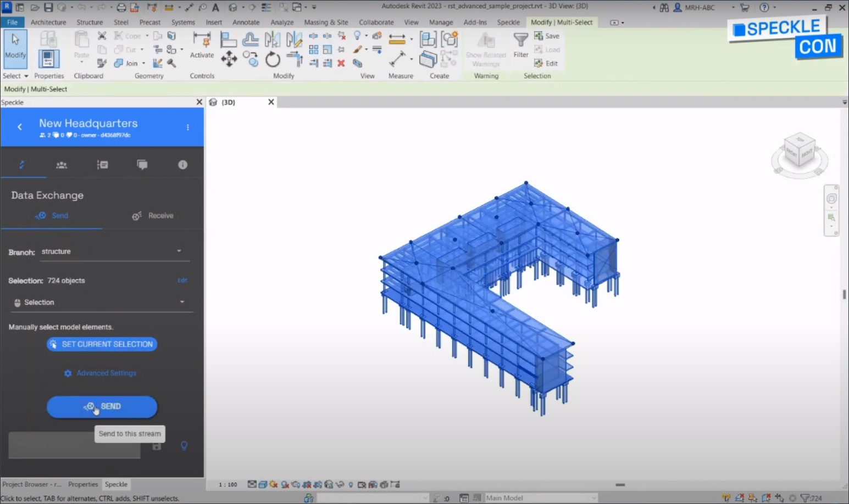Open the activity list tab icon
Screen dimensions: 849x504
tap(102, 165)
